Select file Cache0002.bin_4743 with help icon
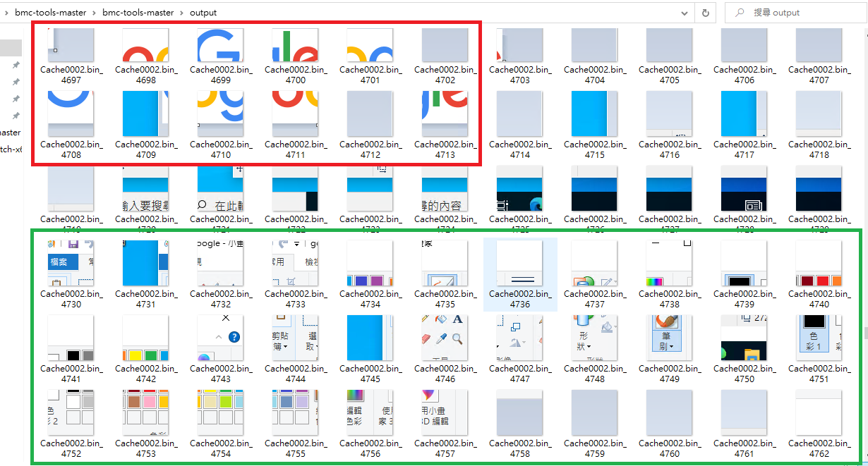The image size is (868, 466). pos(221,338)
